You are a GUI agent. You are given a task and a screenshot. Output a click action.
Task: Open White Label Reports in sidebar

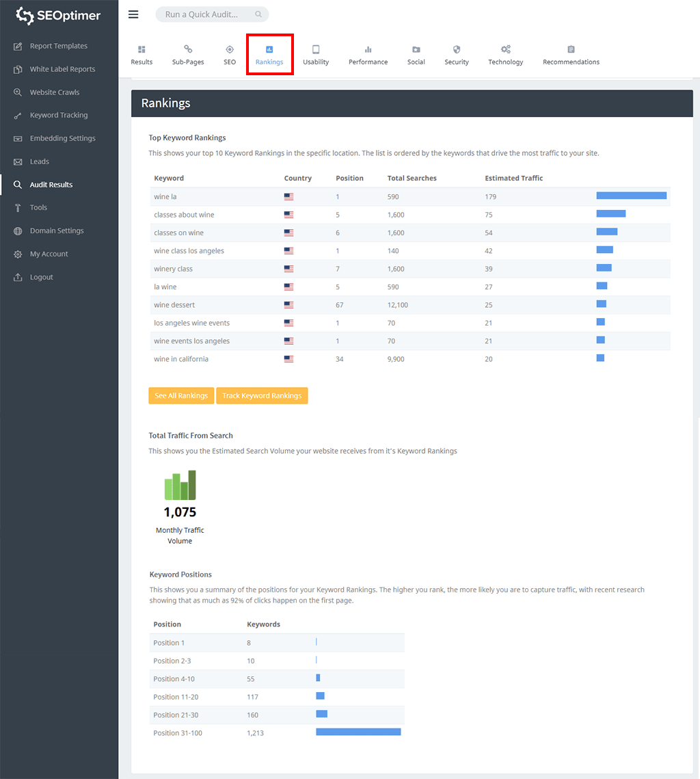point(62,69)
